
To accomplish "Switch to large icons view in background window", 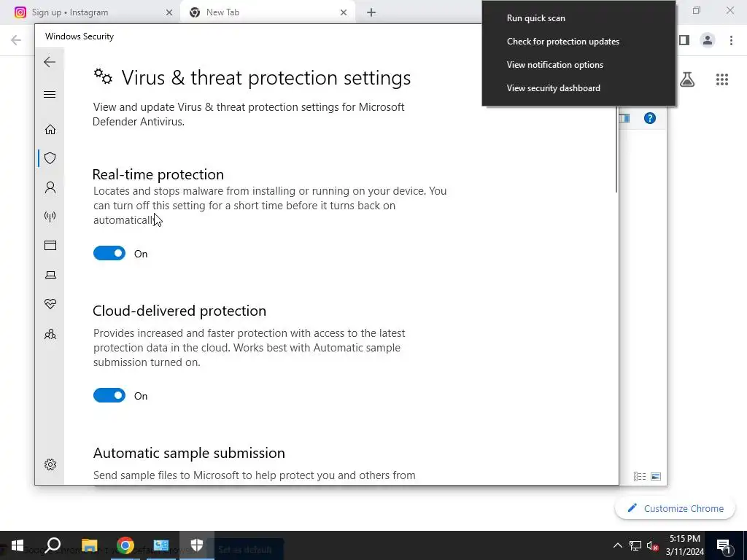I will point(656,476).
